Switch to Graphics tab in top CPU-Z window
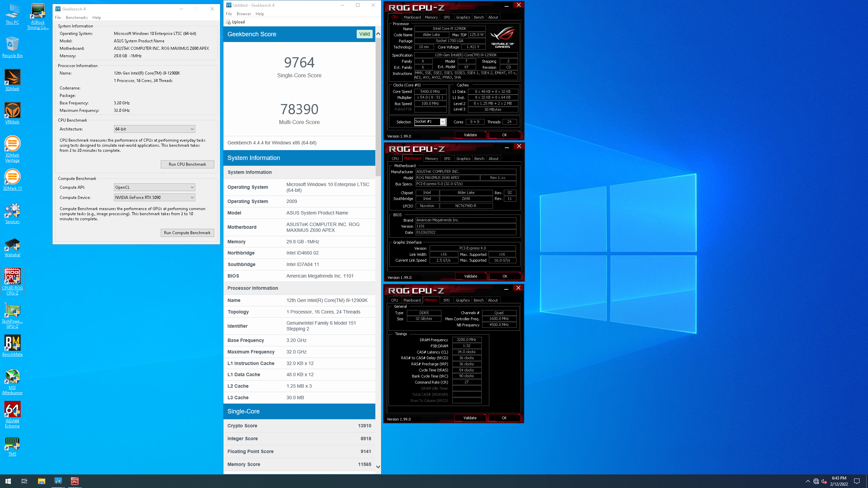 click(x=463, y=17)
